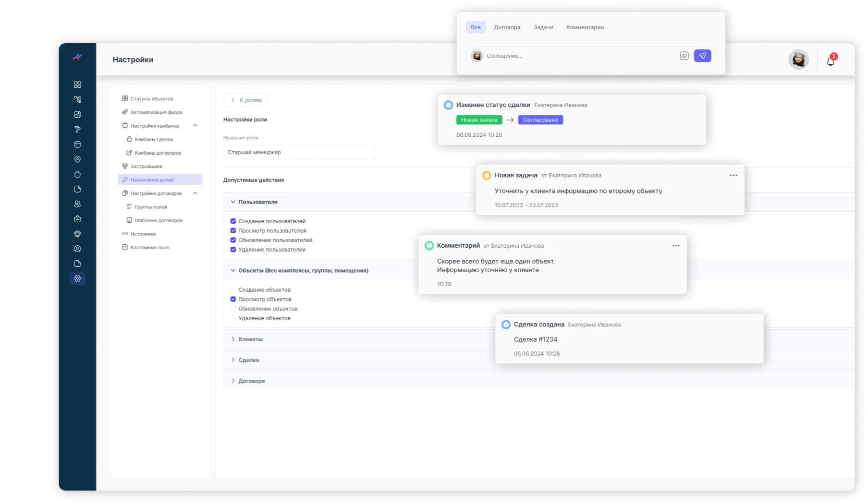Toggle Удаление пользователей checkbox
This screenshot has width=868, height=504.
[233, 250]
